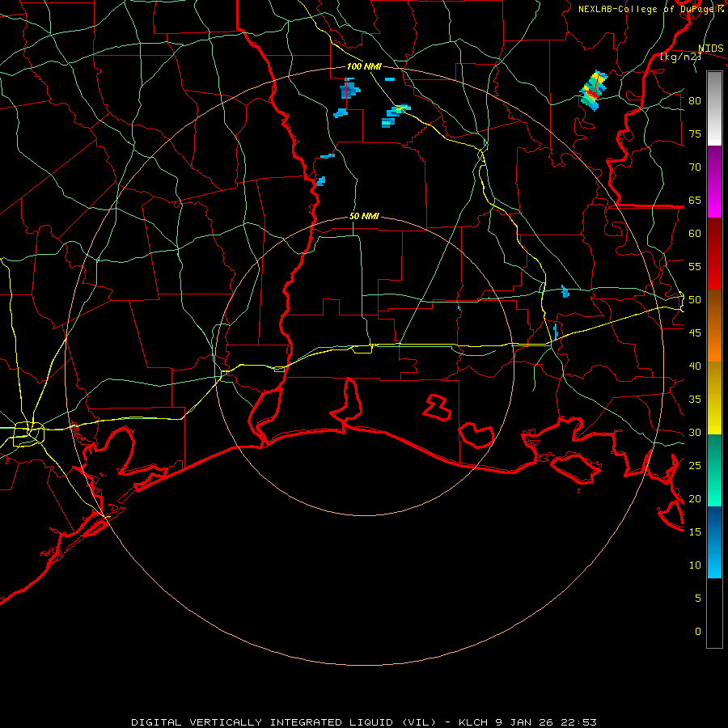This screenshot has height=728, width=728.
Task: Click the large blue echo below the 100 NMI label
Action: point(349,89)
